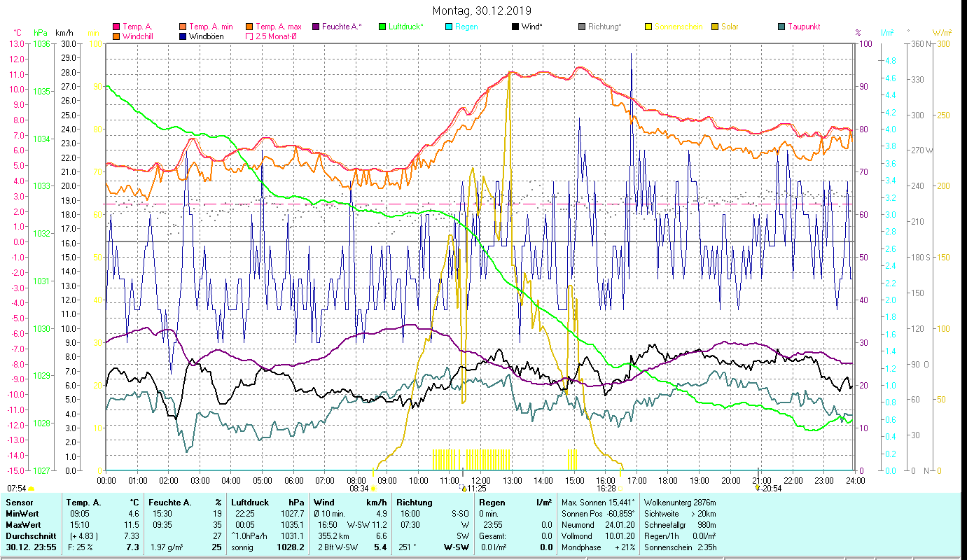Select the Solar legend swatch
This screenshot has height=560, width=967.
click(x=715, y=27)
